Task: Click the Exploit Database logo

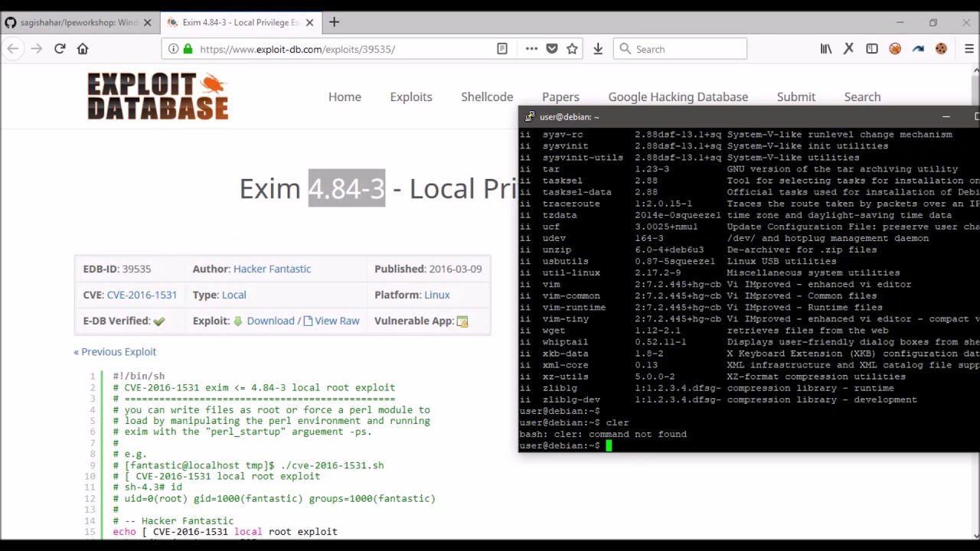Action: 158,96
